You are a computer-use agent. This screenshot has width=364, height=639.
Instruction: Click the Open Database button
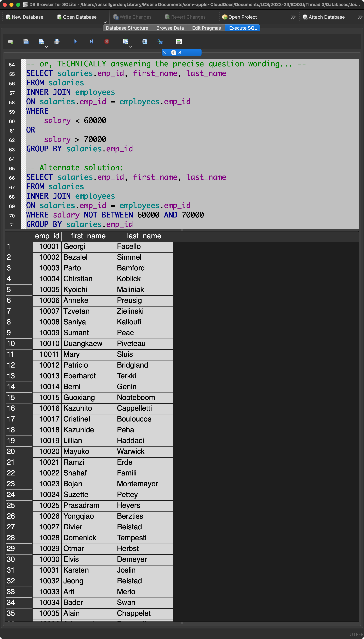point(77,17)
